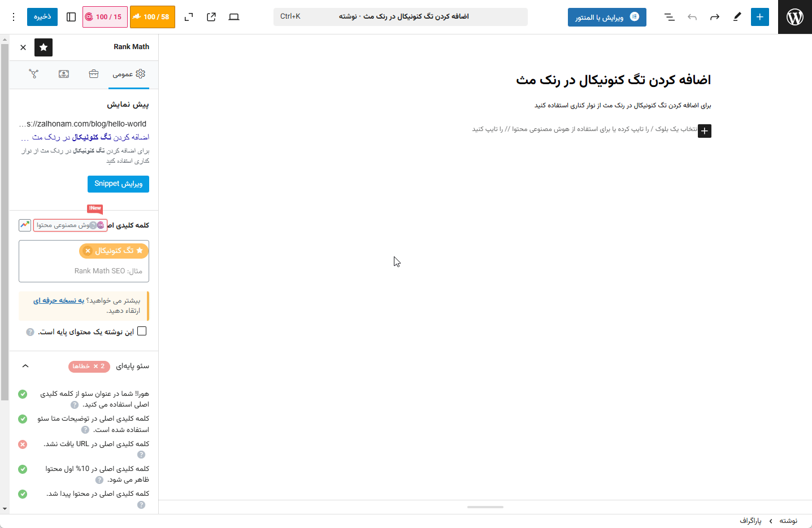Image resolution: width=812 pixels, height=528 pixels.
Task: Switch to the عمومی general tab
Action: [x=129, y=74]
